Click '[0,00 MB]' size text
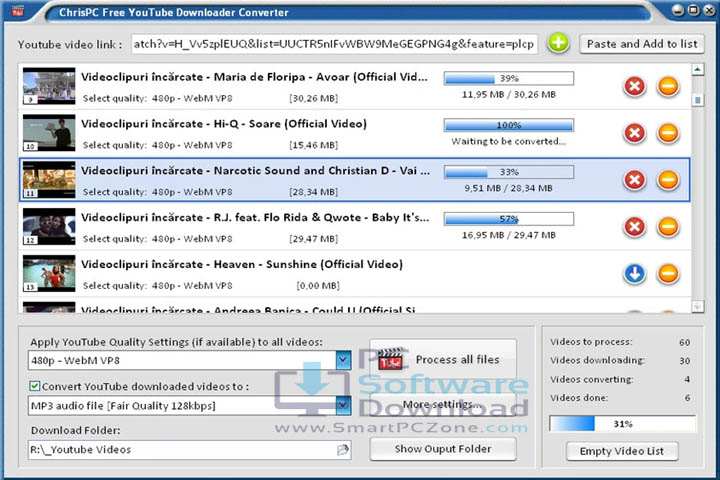This screenshot has width=720, height=480. pos(318,286)
